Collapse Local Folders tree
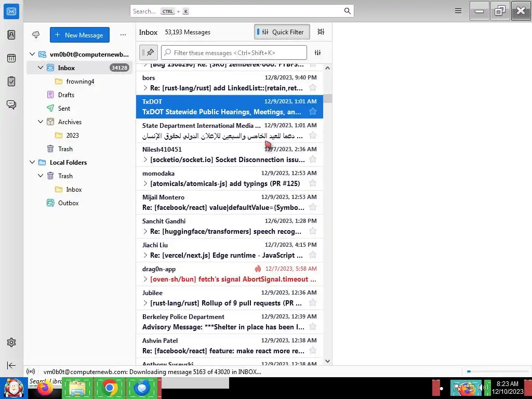This screenshot has width=532, height=399. pos(32,163)
